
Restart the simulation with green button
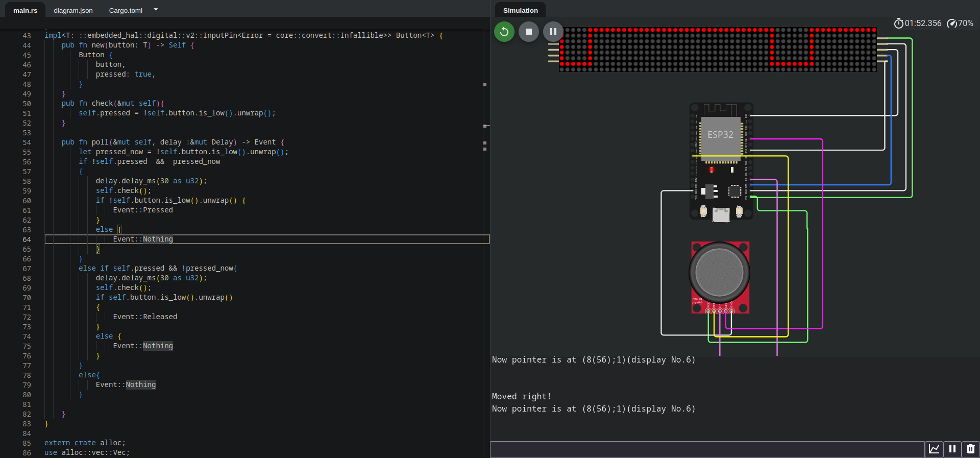504,32
